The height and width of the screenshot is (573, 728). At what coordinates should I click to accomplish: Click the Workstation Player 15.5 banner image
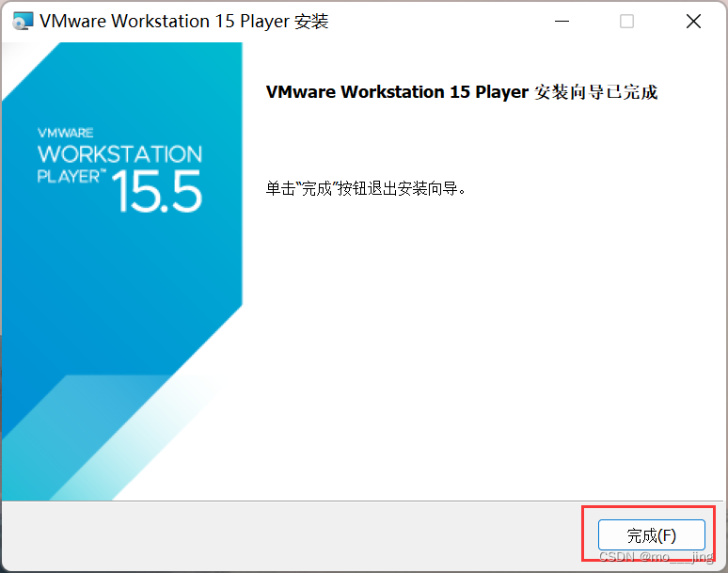tap(122, 271)
